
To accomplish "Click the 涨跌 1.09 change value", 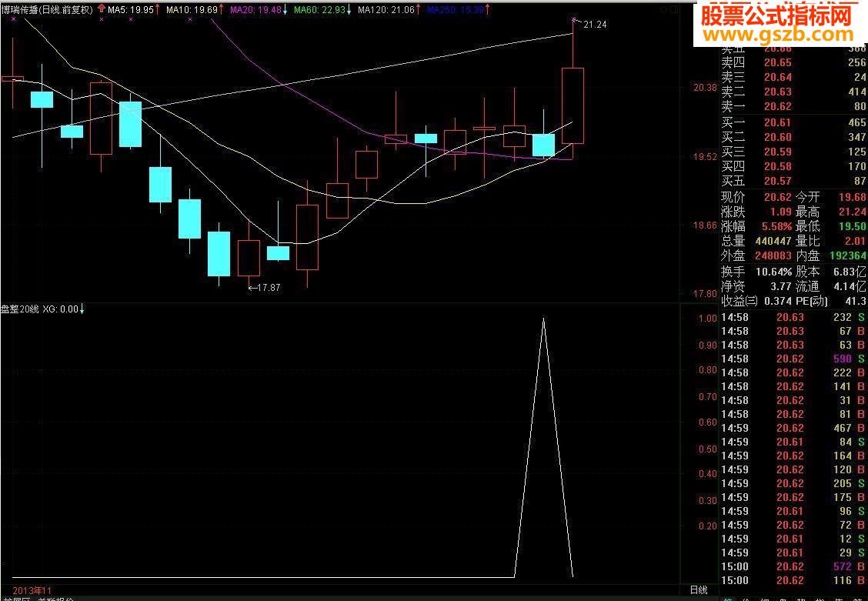I will pos(782,212).
